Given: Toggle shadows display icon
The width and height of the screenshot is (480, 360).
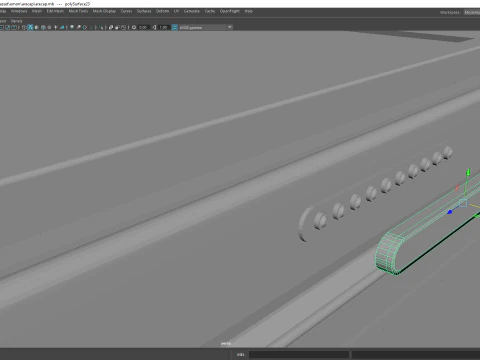Looking at the screenshot, I should pyautogui.click(x=62, y=27).
